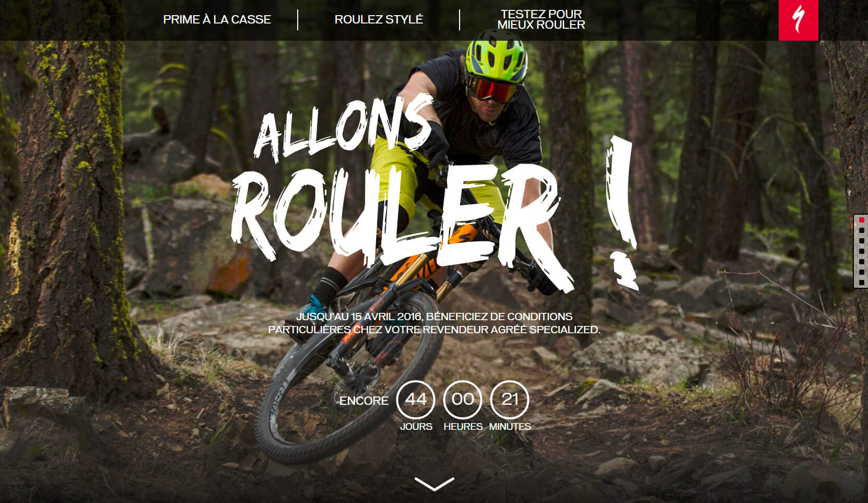The height and width of the screenshot is (503, 868).
Task: Click the 21 minutes countdown circle
Action: pos(510,400)
